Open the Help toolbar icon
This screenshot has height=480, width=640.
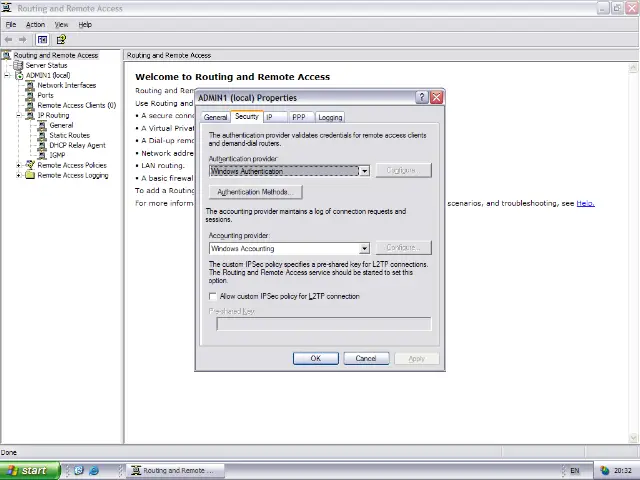[61, 40]
